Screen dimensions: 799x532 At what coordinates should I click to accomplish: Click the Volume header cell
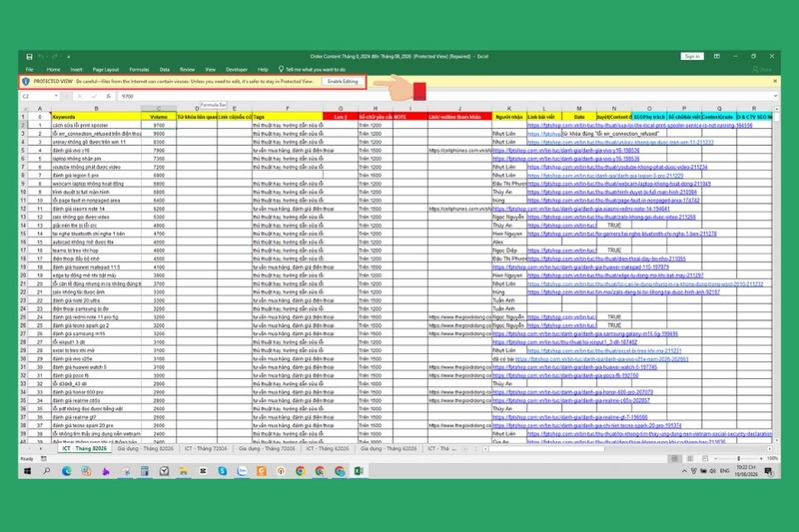coord(159,117)
